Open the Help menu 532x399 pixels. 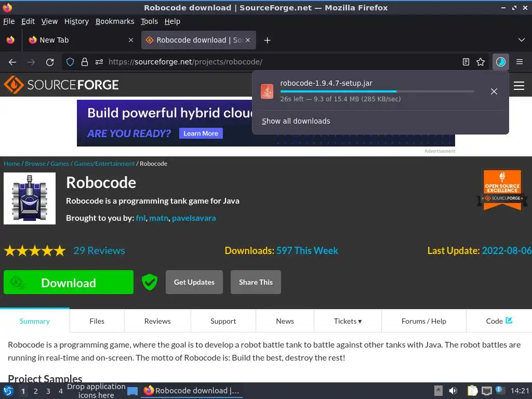[172, 21]
